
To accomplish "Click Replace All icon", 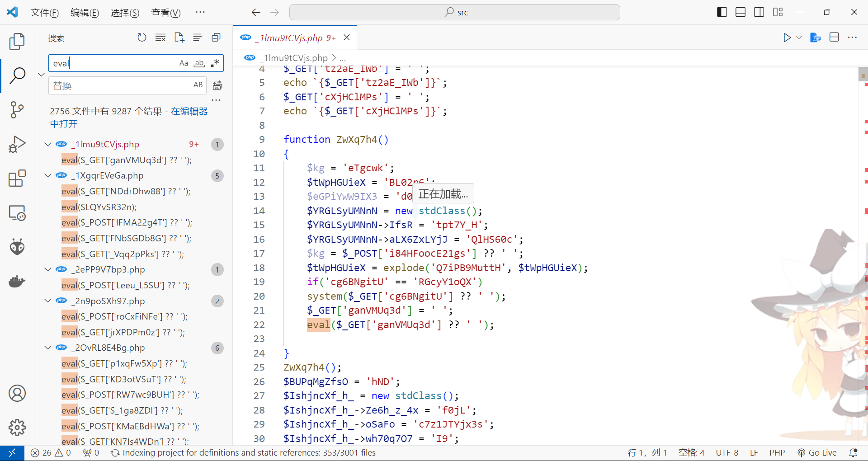I will [x=217, y=85].
